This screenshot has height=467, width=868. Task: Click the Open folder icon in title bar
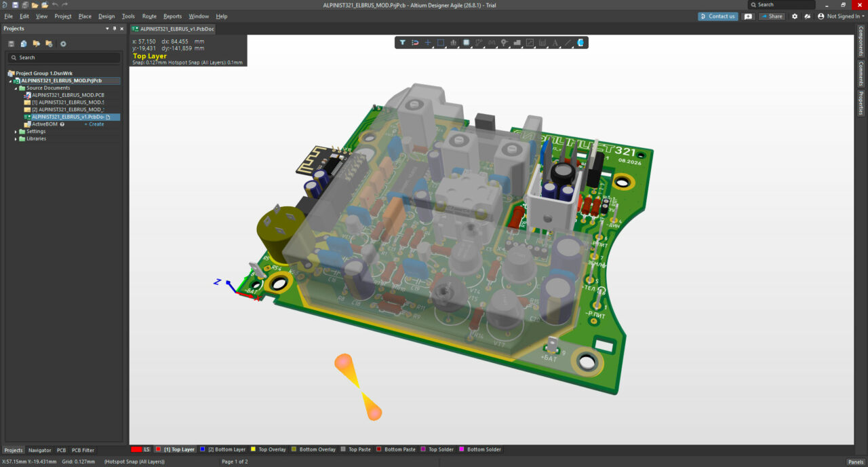[35, 5]
